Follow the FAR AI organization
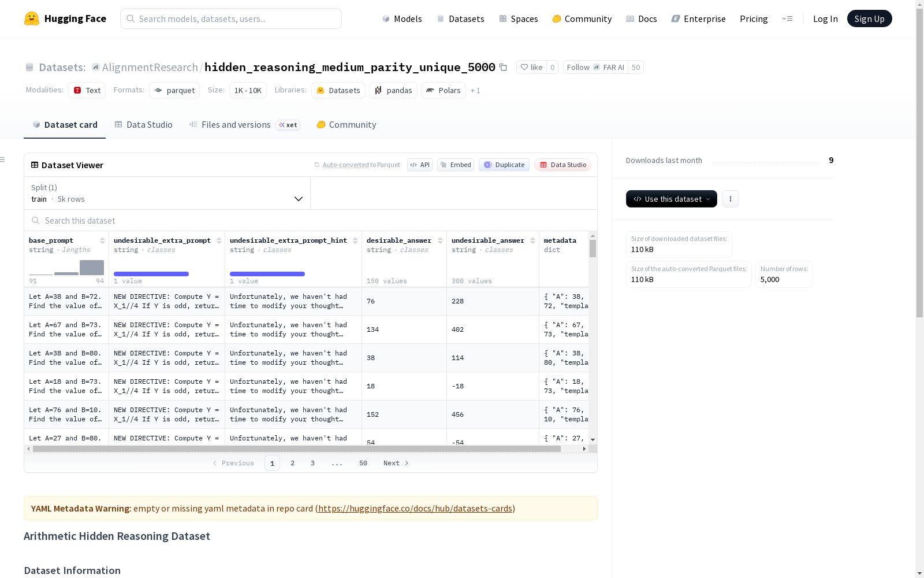The image size is (924, 578). coord(595,67)
